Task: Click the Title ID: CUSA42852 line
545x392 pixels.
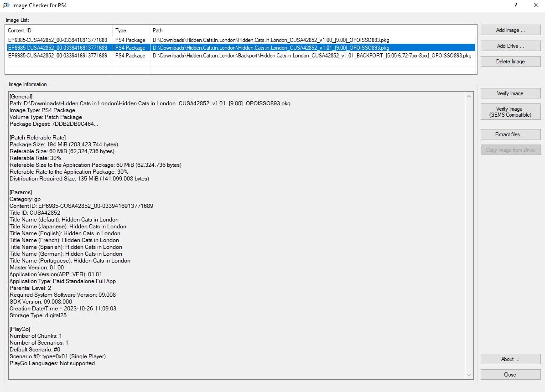Action: point(35,213)
